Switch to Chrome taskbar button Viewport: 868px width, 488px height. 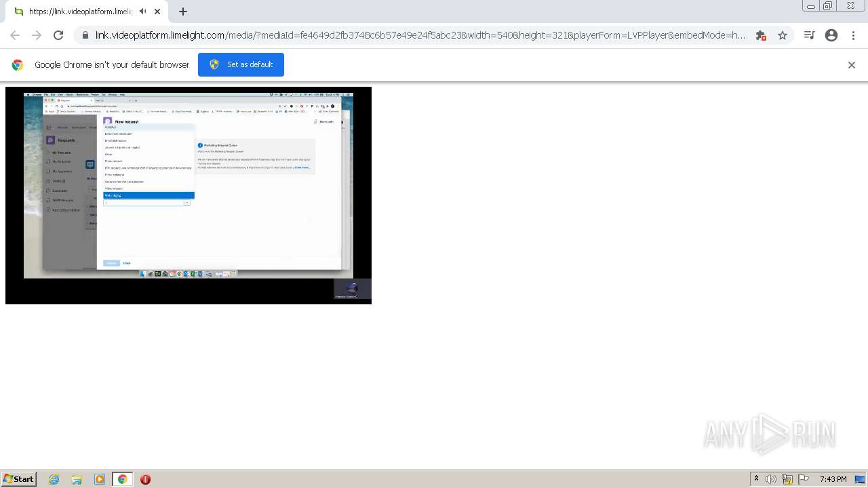click(x=122, y=479)
